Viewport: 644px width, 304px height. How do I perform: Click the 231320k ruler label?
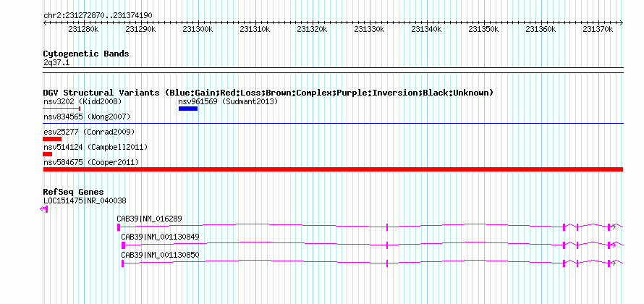tap(312, 29)
